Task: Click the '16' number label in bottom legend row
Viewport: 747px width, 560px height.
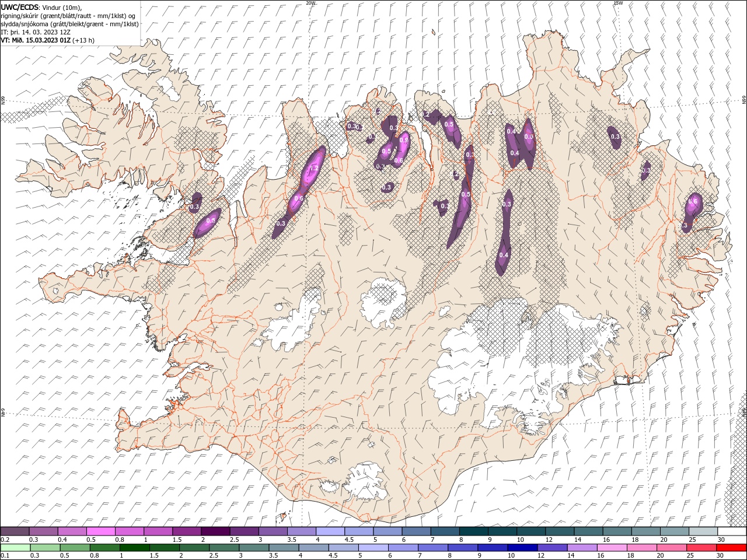Action: click(x=601, y=556)
